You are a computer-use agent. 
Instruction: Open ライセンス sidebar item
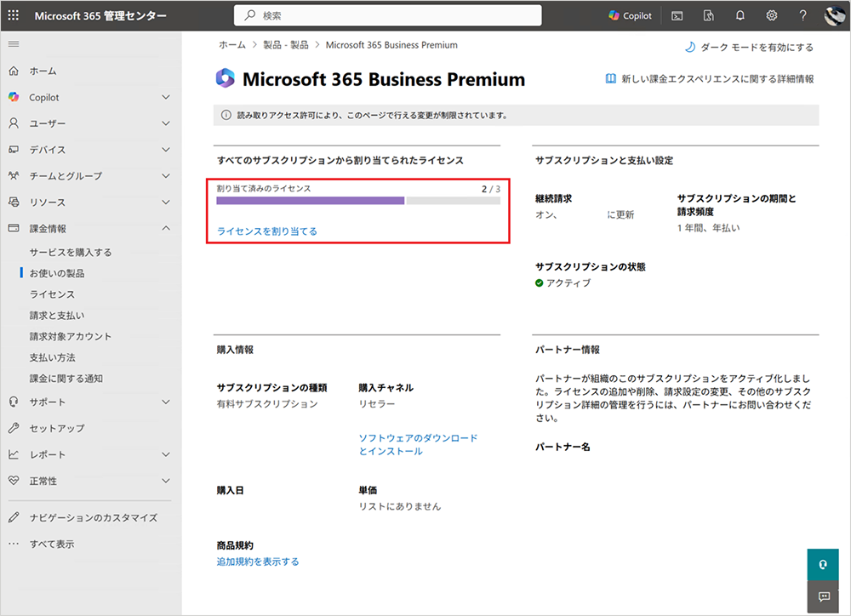[52, 294]
